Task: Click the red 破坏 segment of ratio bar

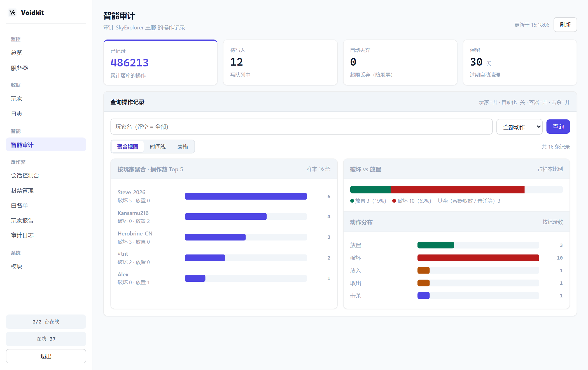Action: [x=458, y=189]
